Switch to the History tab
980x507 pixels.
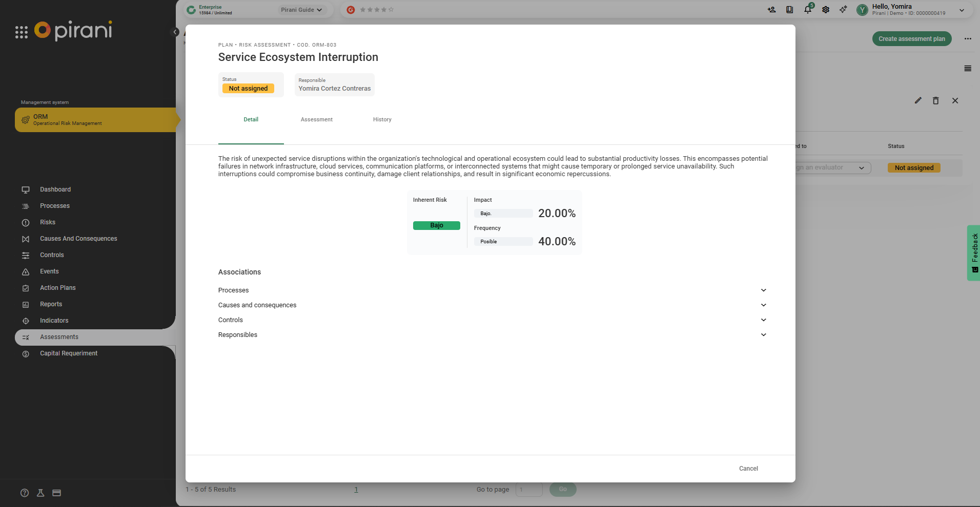pos(382,119)
